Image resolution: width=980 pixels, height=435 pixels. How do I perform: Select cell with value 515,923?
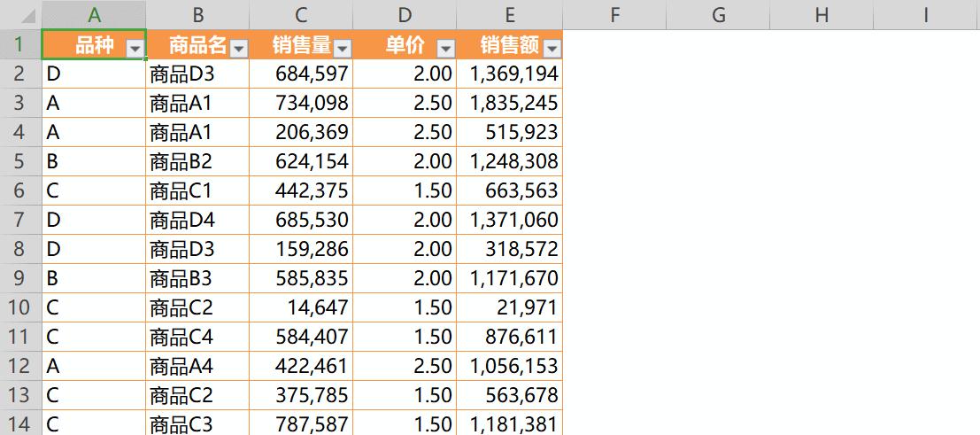[x=509, y=133]
